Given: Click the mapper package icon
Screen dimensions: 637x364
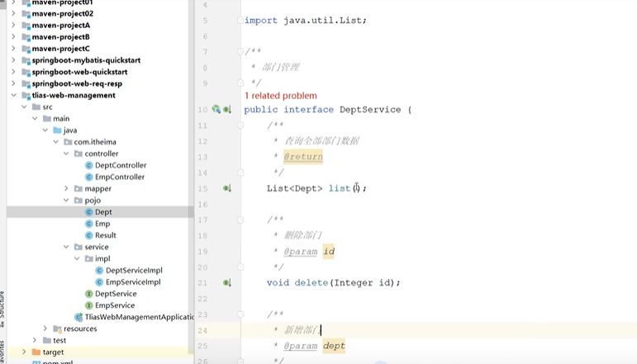Looking at the screenshot, I should [x=78, y=189].
